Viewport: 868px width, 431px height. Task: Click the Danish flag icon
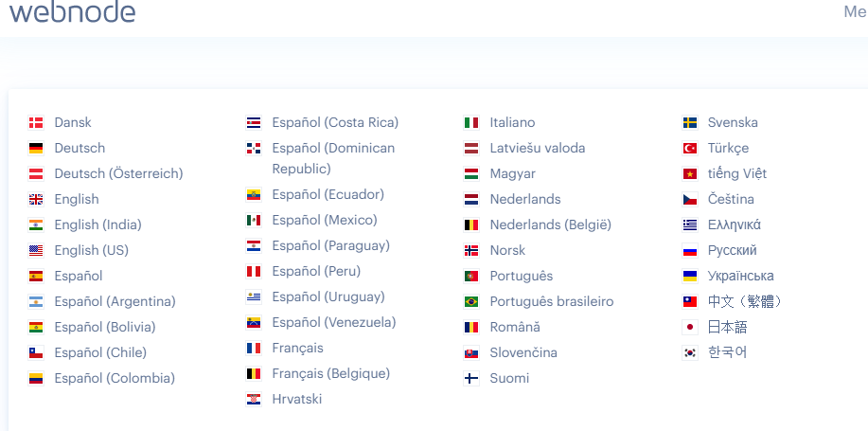[36, 122]
